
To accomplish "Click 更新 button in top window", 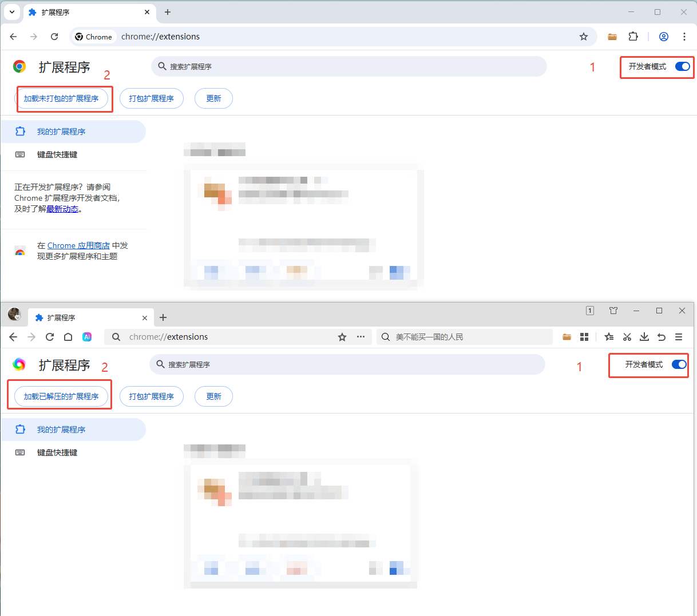I will pos(213,98).
